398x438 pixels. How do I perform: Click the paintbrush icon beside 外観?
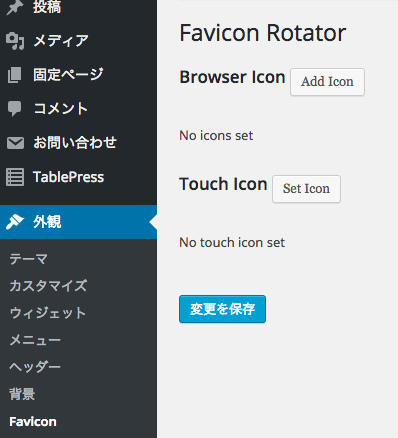tap(15, 222)
